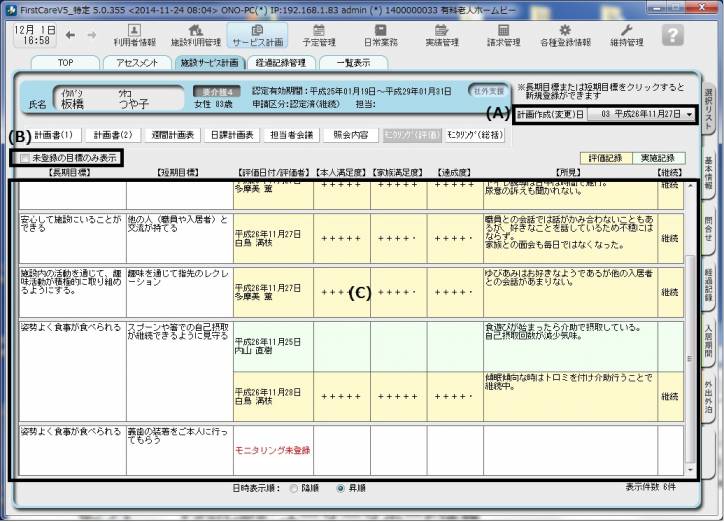Screen dimensions: 724x522
Task: Open the 維持管理 wrench icon
Action: [627, 35]
